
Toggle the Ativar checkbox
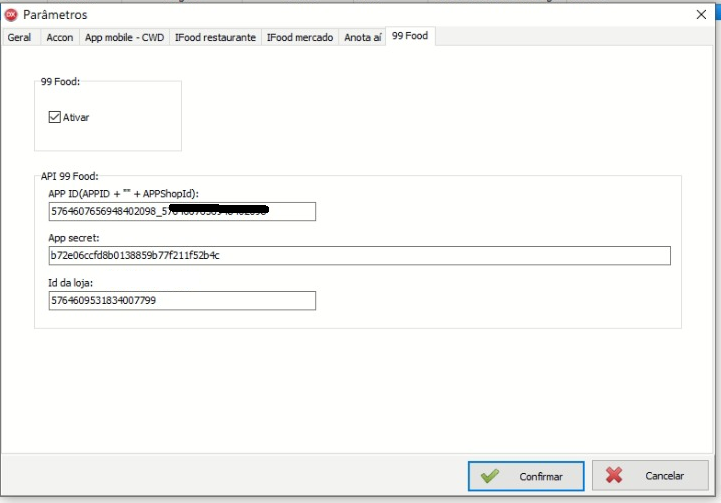click(55, 117)
